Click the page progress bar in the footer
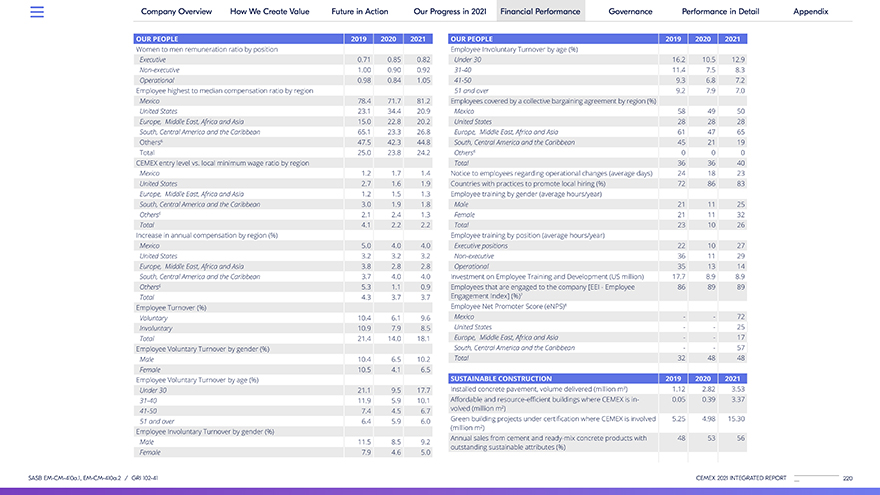Screen dimensions: 880x495 tap(817, 477)
